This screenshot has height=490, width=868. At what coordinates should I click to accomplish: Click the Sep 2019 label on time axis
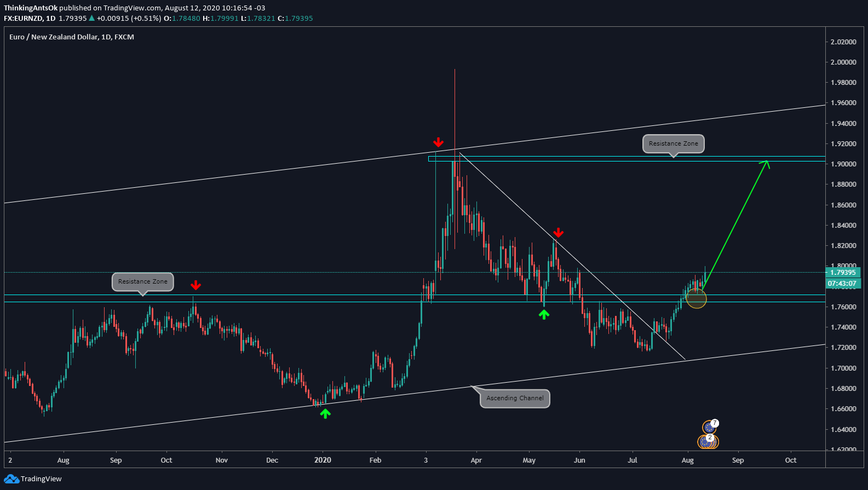click(x=116, y=460)
